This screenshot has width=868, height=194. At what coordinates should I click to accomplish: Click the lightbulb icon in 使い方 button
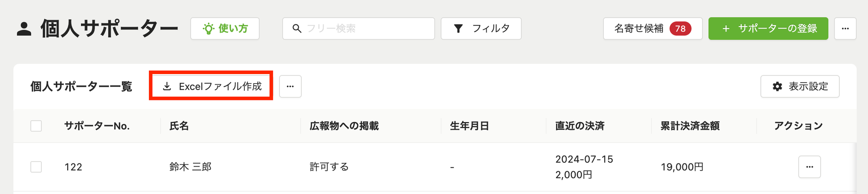click(209, 29)
